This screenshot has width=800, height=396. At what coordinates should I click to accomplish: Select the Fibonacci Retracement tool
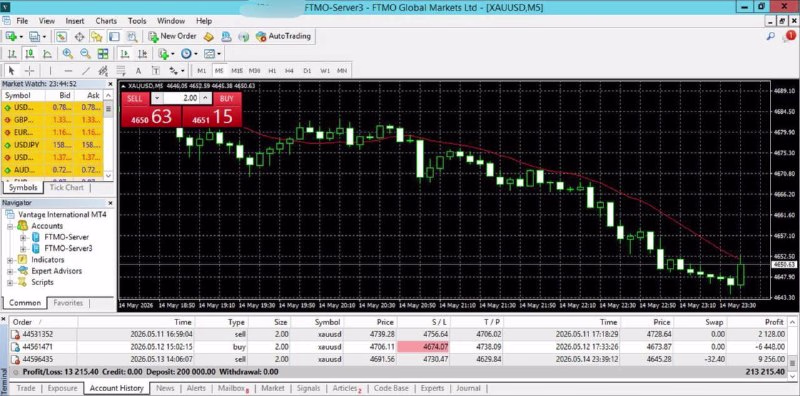(121, 70)
